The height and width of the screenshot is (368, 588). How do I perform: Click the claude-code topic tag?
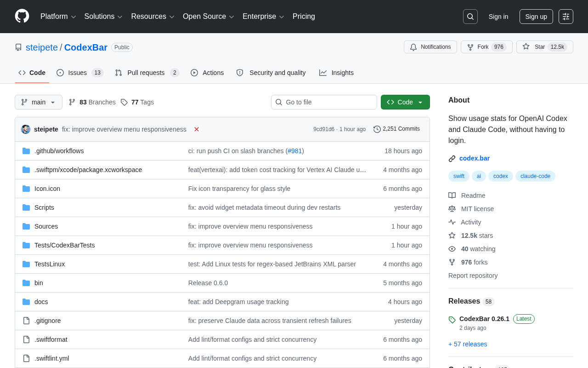535,176
